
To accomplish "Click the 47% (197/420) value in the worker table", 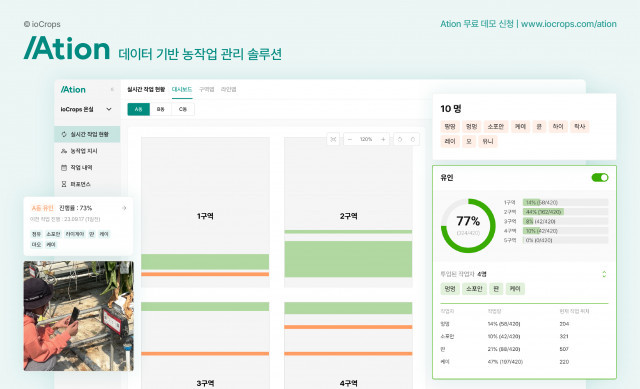I will (505, 362).
